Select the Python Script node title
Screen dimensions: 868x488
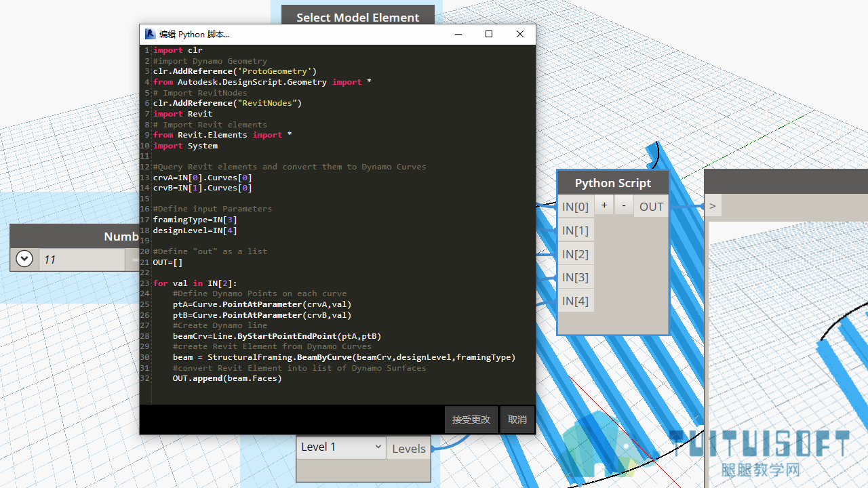click(x=613, y=183)
